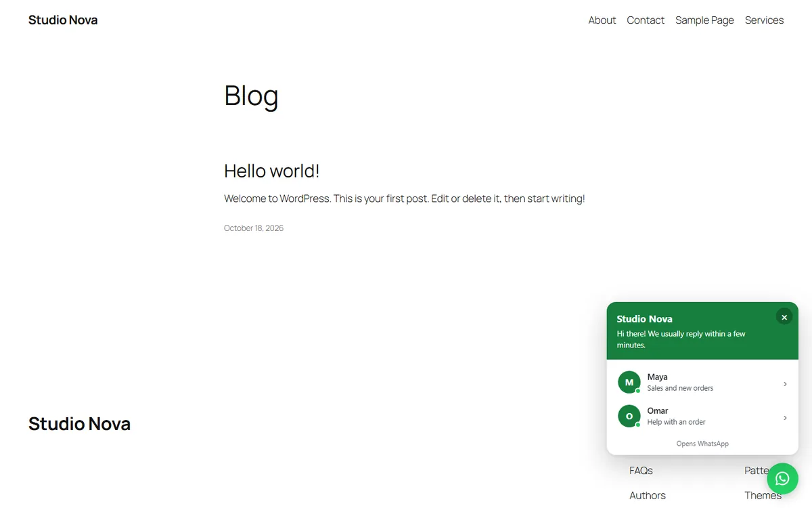Go to the Contact page
This screenshot has width=812, height=508.
pyautogui.click(x=646, y=20)
